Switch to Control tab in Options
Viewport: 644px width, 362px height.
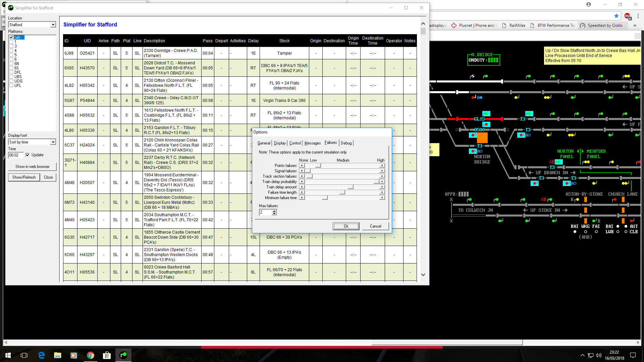click(x=295, y=143)
